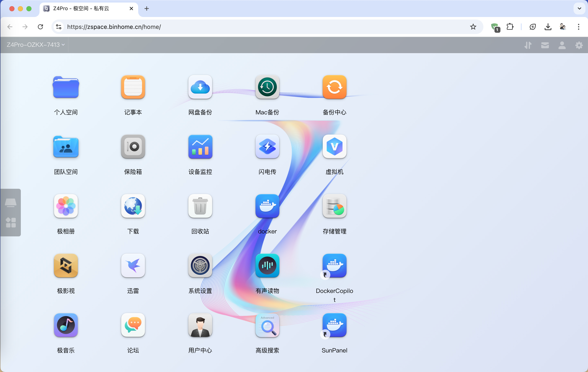This screenshot has height=372, width=588.
Task: Expand the tab search chevron
Action: tap(579, 9)
